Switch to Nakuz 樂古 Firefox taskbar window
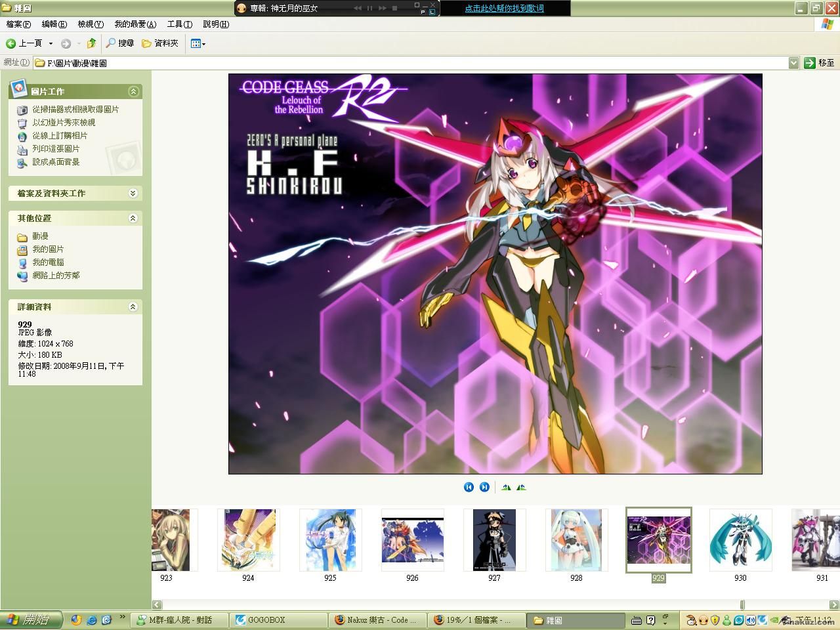 point(377,620)
